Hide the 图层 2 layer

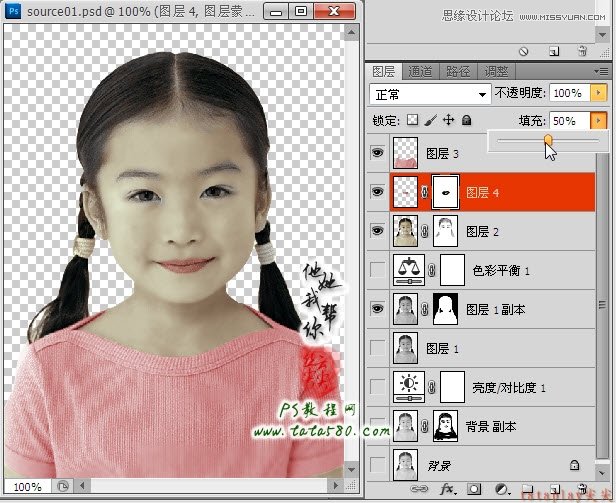pos(378,231)
